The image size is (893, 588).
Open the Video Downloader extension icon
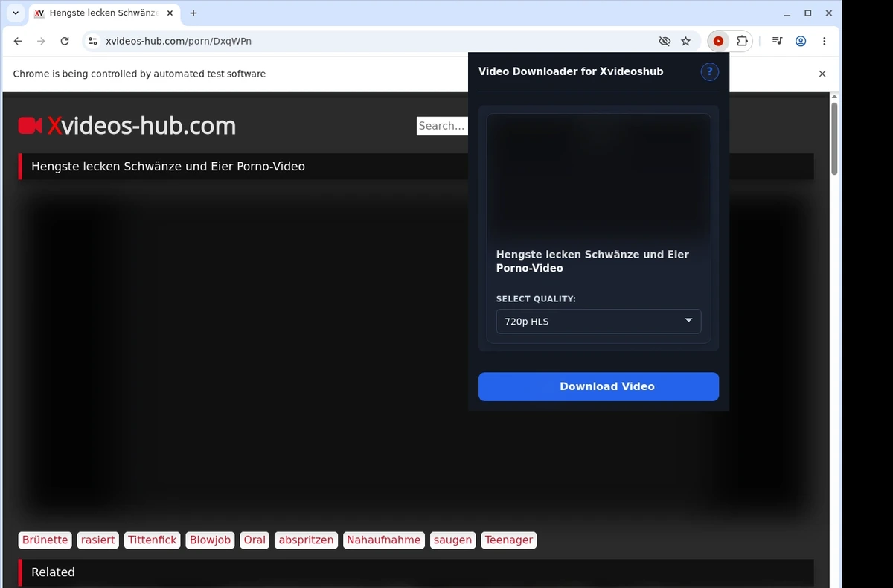click(x=718, y=42)
